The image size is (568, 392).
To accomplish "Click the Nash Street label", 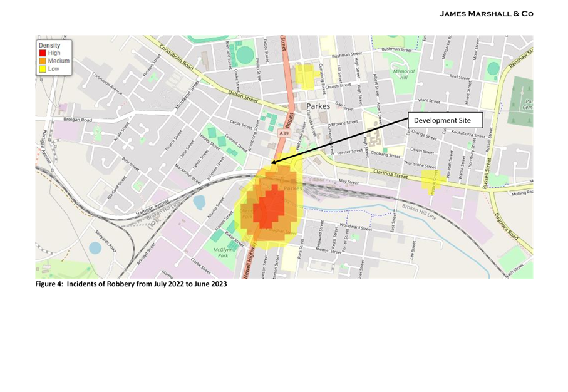I will [514, 271].
